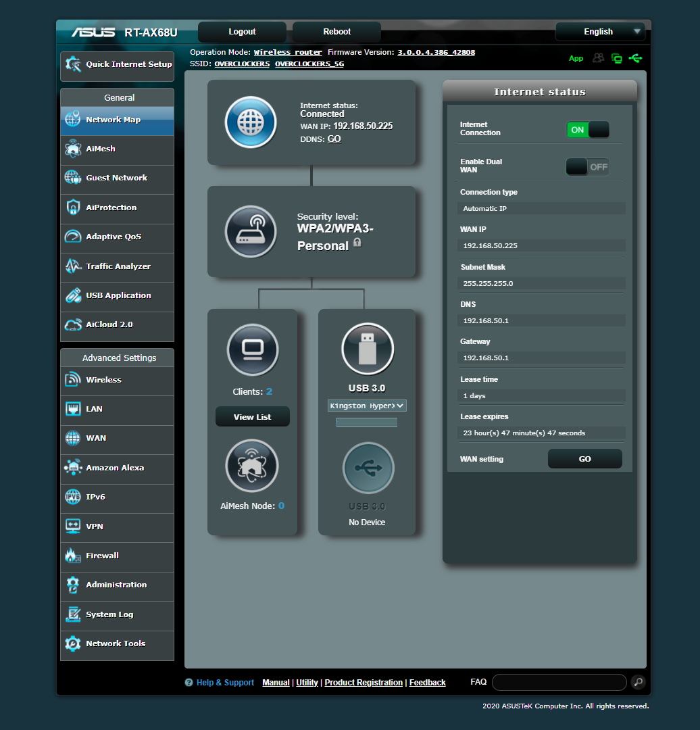
Task: Turn off the Internet Connection toggle
Action: tap(588, 129)
